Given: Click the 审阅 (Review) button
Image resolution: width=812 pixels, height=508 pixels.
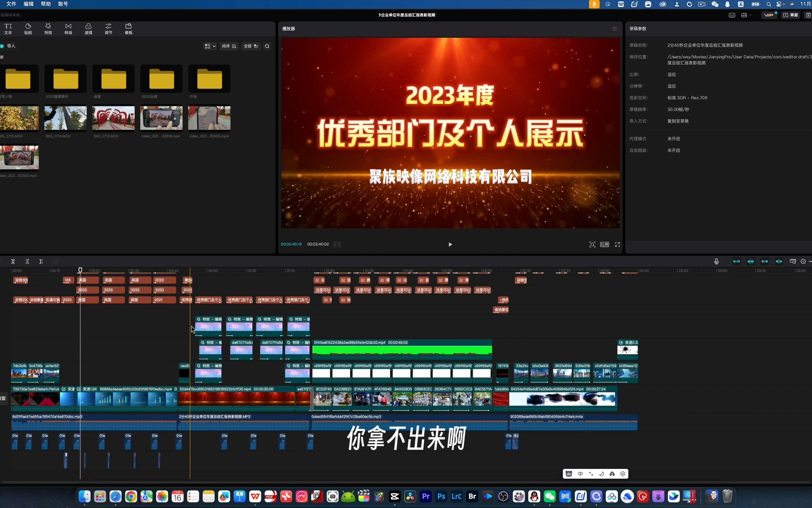Looking at the screenshot, I should tap(791, 15).
